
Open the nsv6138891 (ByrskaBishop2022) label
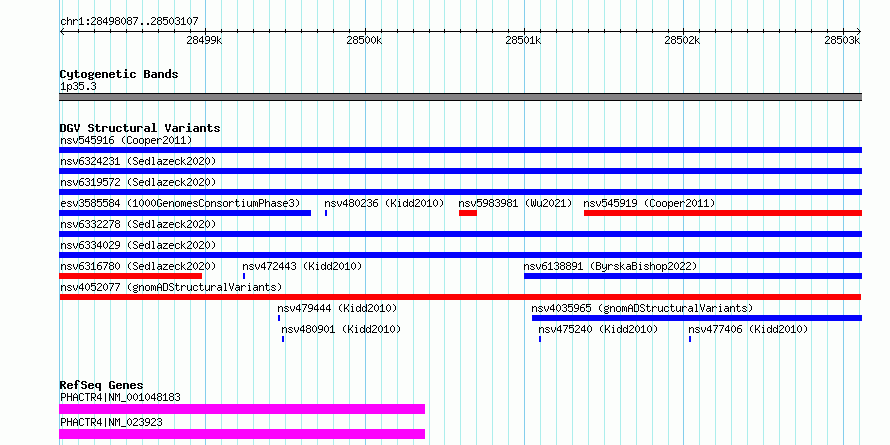coord(610,266)
